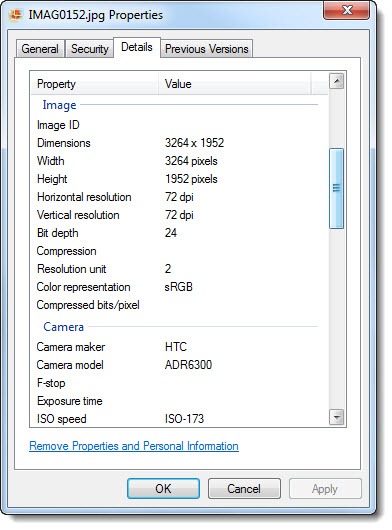Select the Camera maker label
392x530 pixels.
click(x=71, y=347)
